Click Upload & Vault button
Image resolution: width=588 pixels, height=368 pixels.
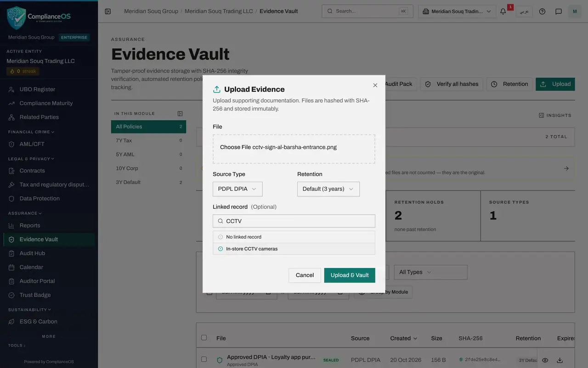pyautogui.click(x=350, y=275)
